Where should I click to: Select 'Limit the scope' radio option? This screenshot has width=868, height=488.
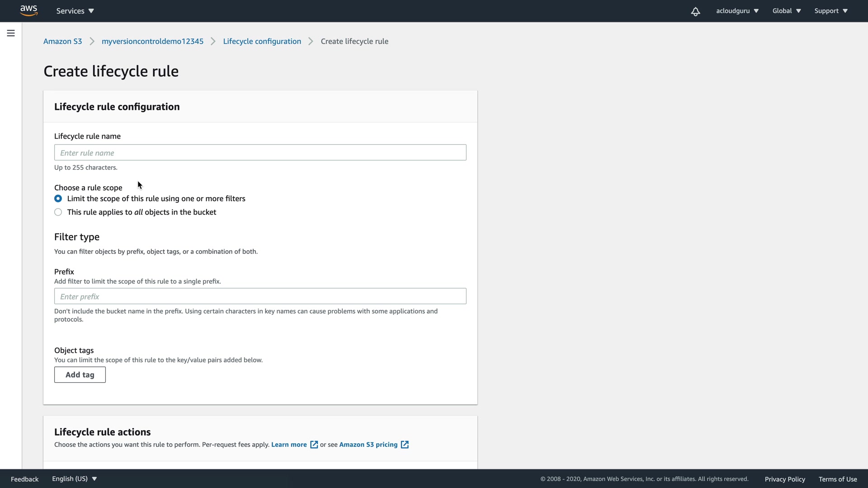58,199
